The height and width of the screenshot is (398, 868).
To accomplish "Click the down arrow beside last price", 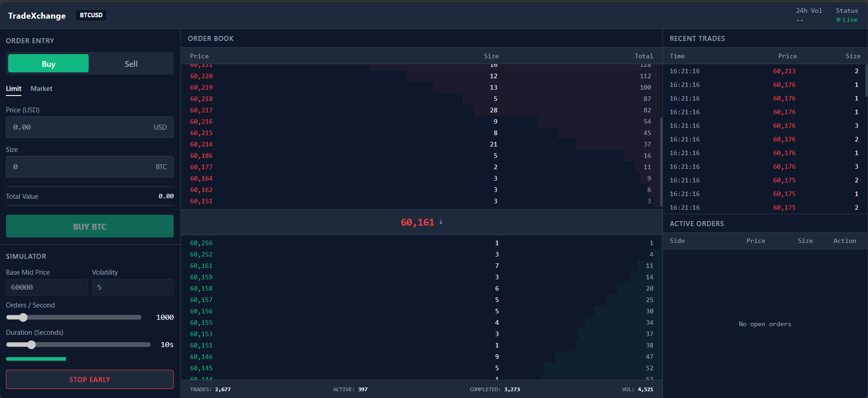I will click(441, 222).
